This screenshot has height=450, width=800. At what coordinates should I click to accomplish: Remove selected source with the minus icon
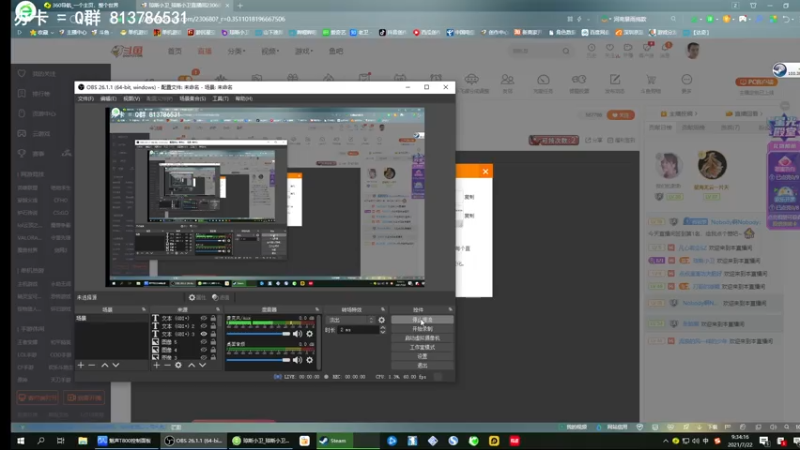tap(167, 365)
